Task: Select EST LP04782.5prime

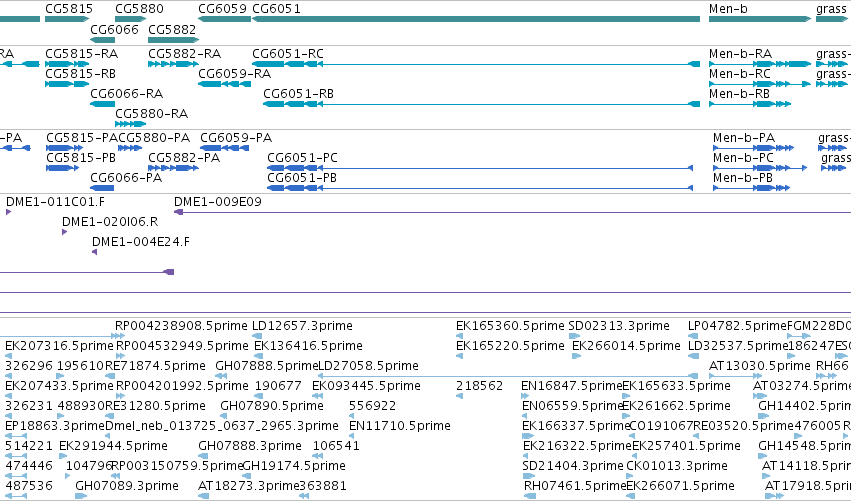Action: click(737, 326)
